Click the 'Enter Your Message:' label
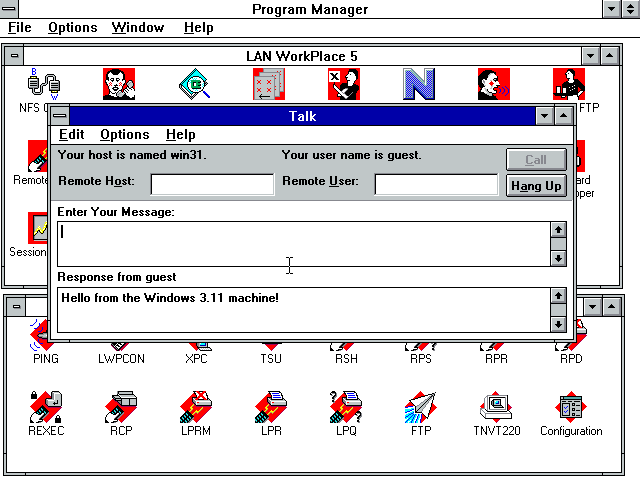 pyautogui.click(x=116, y=212)
